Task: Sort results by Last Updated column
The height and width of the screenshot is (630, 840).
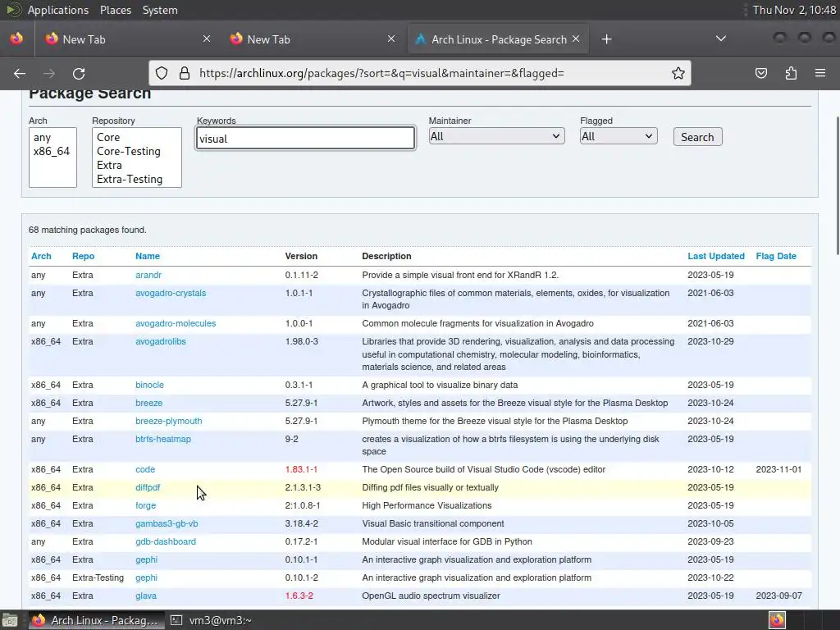Action: [x=715, y=256]
